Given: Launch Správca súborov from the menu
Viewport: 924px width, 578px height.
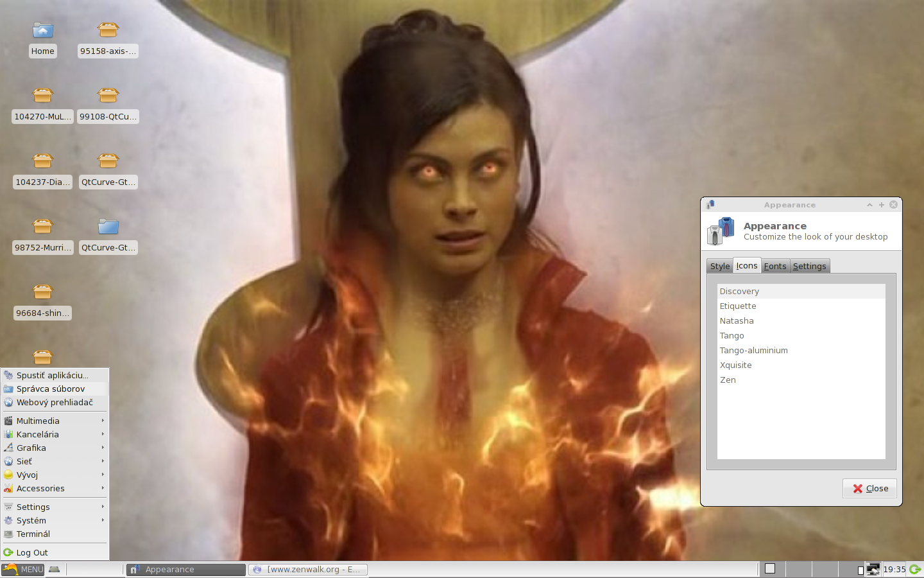Looking at the screenshot, I should pyautogui.click(x=55, y=389).
